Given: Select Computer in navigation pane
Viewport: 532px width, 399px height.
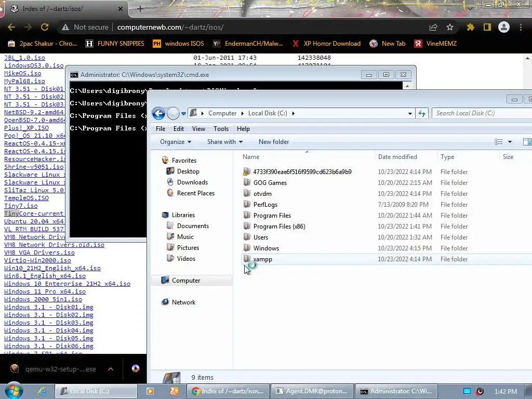Looking at the screenshot, I should pyautogui.click(x=192, y=280).
